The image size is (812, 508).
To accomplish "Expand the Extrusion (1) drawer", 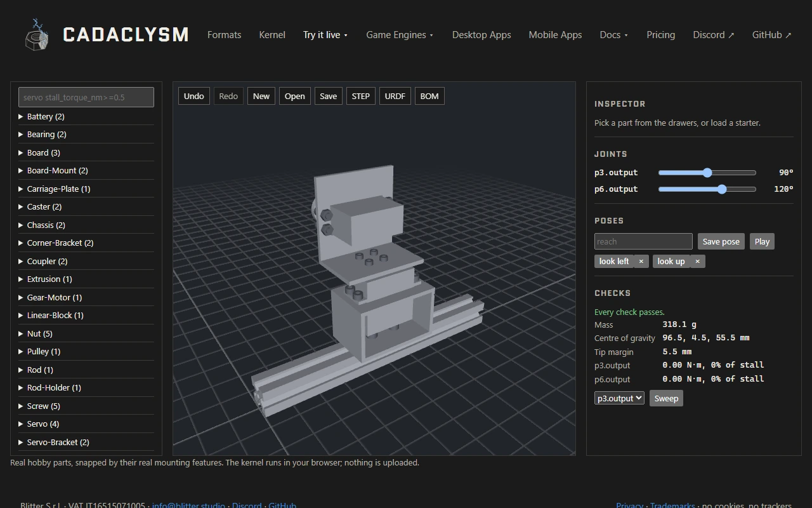I will coord(86,279).
